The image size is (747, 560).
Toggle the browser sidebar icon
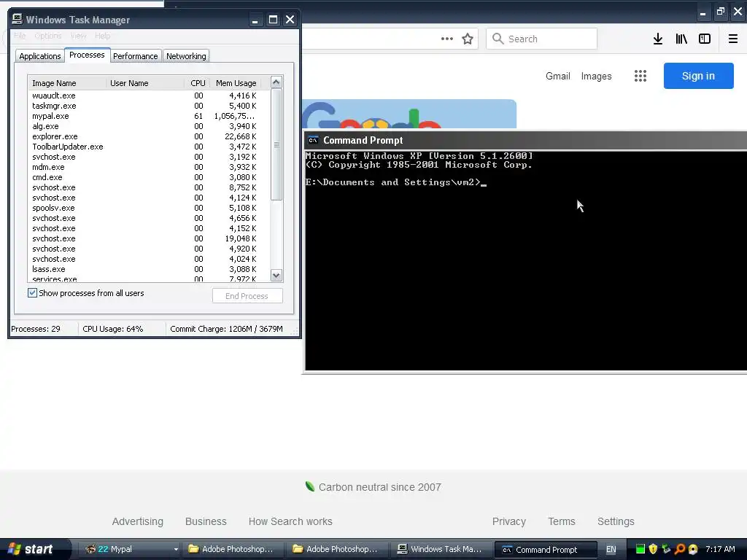704,39
